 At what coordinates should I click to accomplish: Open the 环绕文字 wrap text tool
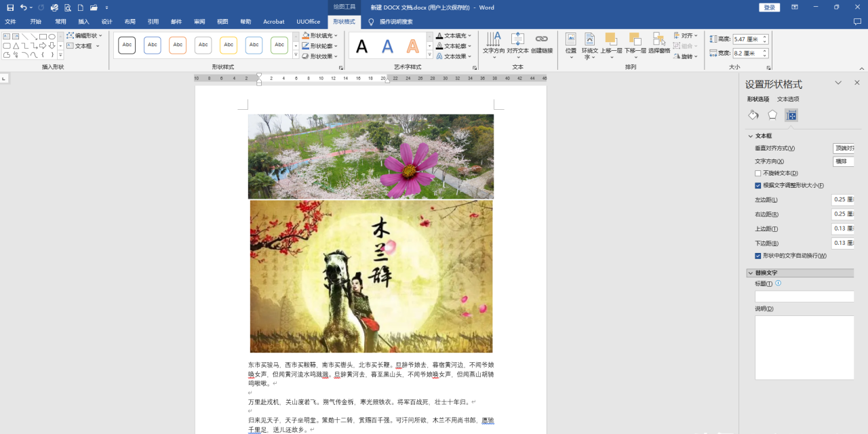589,45
